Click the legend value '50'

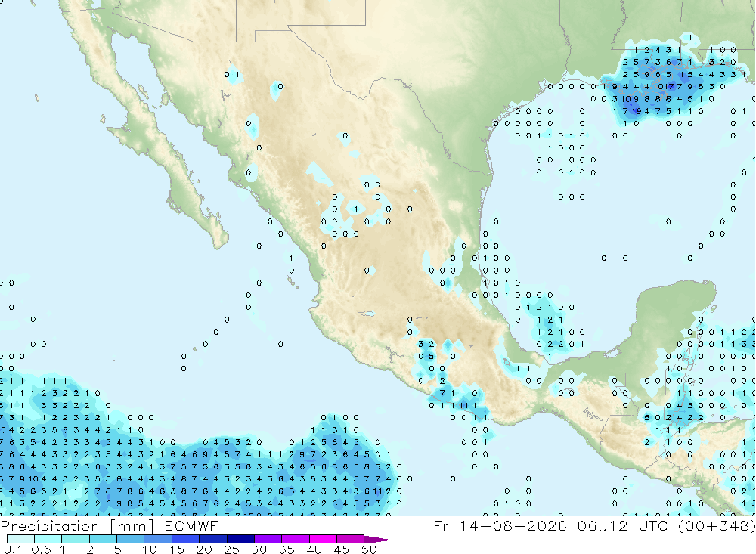[x=370, y=549]
